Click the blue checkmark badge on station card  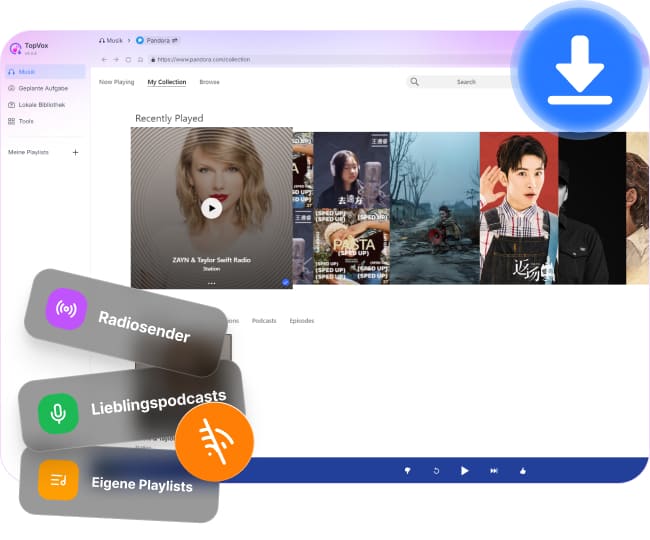point(286,282)
